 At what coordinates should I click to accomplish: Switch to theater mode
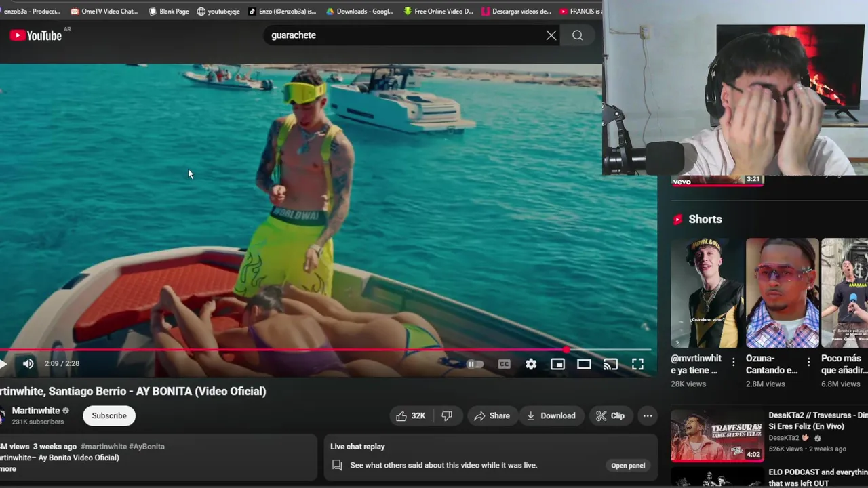pyautogui.click(x=584, y=364)
